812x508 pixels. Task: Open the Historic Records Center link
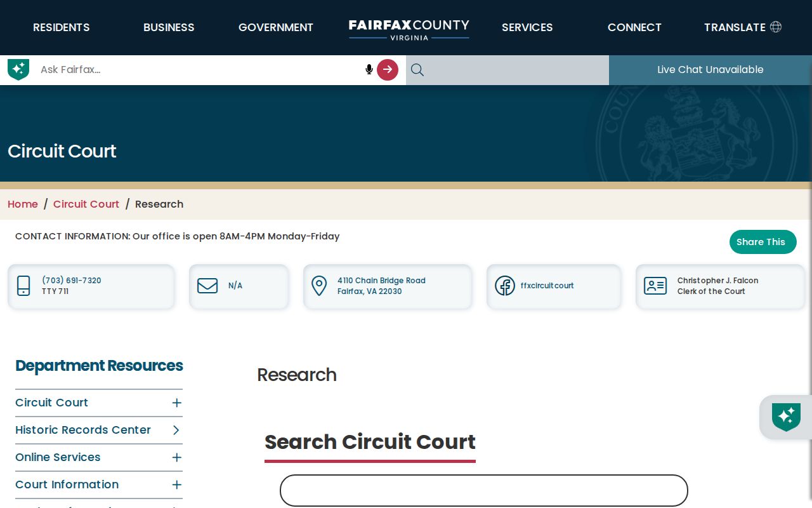tap(83, 430)
